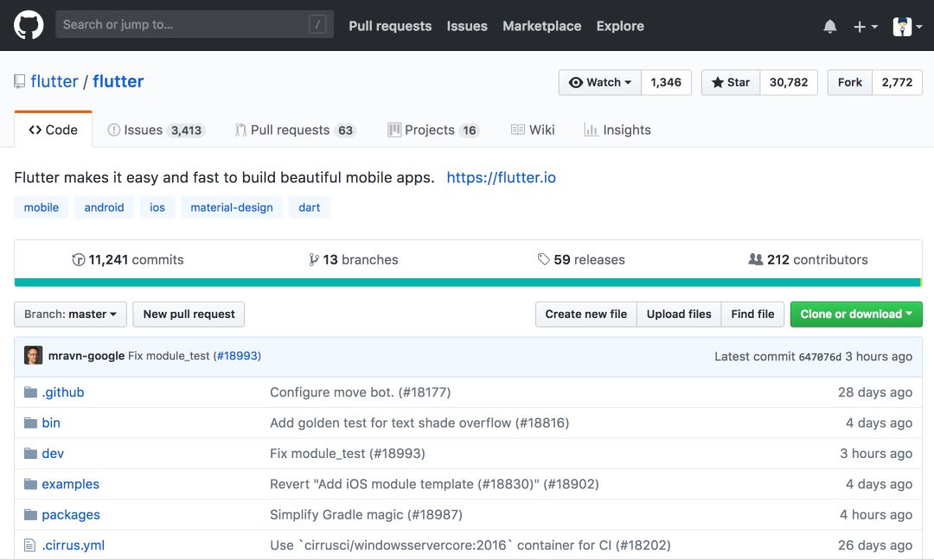Open the latest commit hash 647076d

coord(820,357)
